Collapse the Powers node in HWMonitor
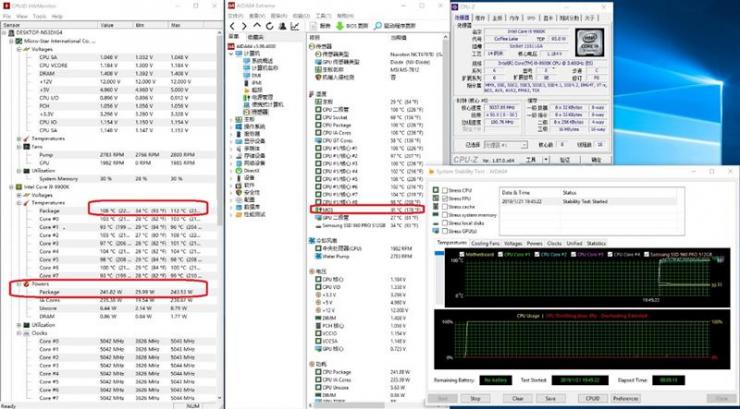This screenshot has width=740, height=409. (19, 284)
